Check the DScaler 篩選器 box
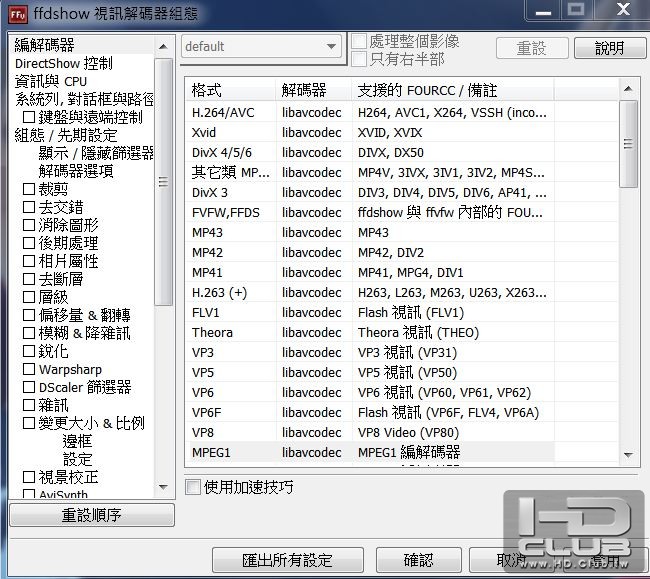The height and width of the screenshot is (579, 650). coord(29,387)
